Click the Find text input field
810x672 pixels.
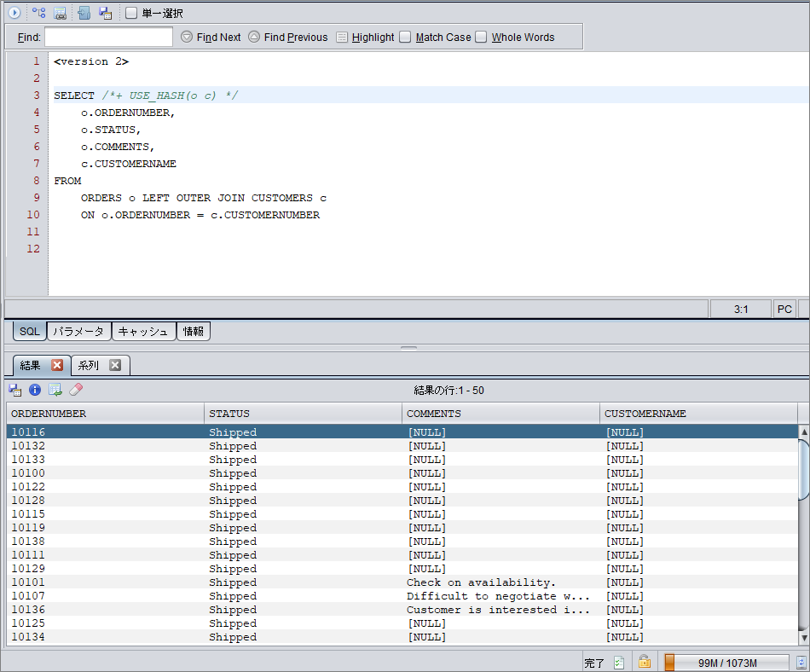[108, 38]
